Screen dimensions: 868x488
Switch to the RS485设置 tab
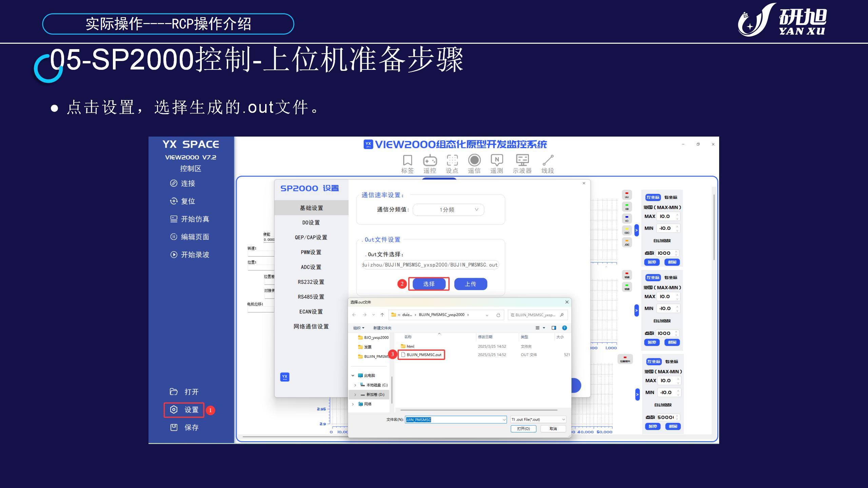tap(311, 297)
